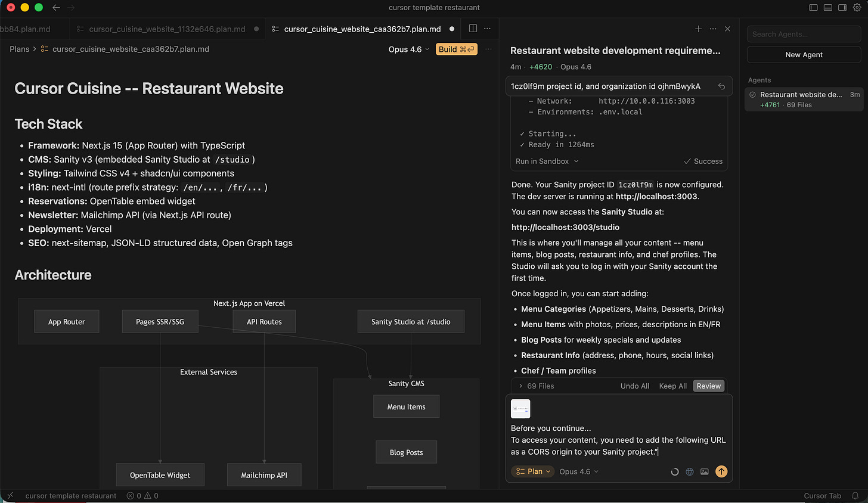Click the chat title Restaurant website development requireme...
The height and width of the screenshot is (503, 868).
pyautogui.click(x=615, y=51)
